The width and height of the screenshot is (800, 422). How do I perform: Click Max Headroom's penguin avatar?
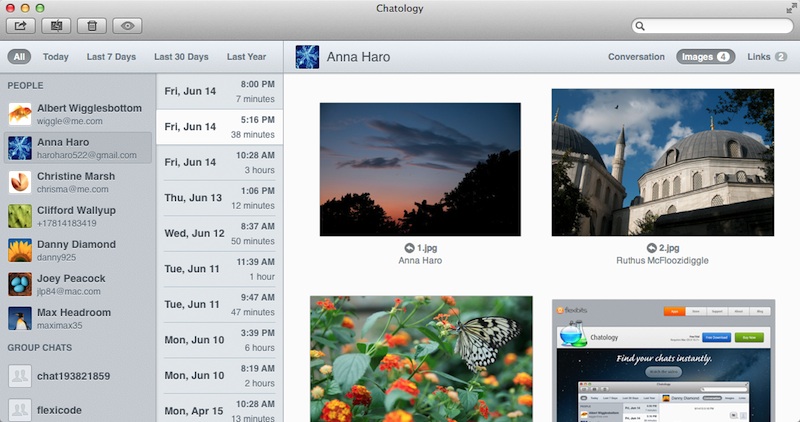click(20, 318)
